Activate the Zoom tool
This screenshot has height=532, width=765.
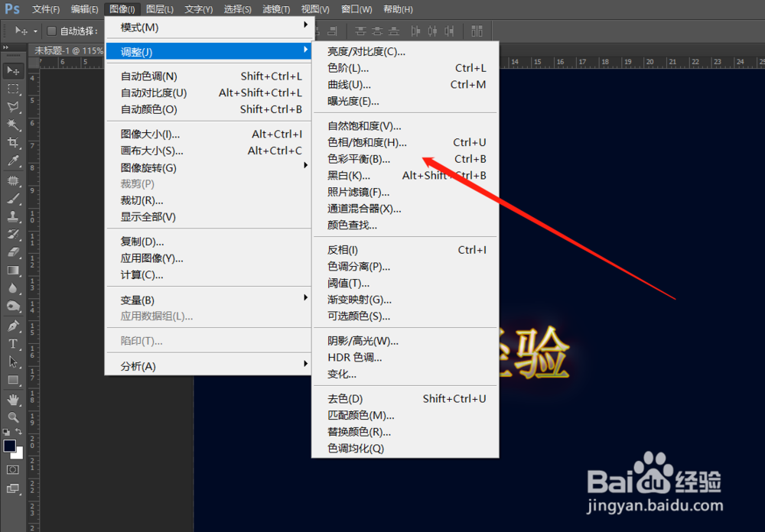click(14, 415)
